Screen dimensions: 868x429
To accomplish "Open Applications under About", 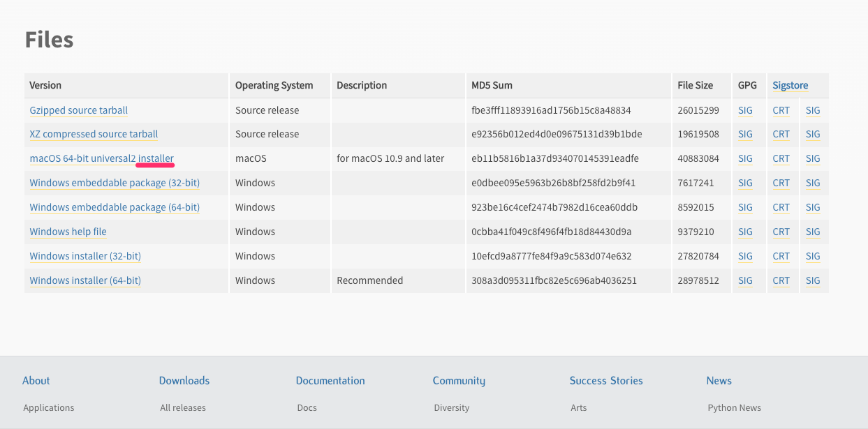I will pos(49,407).
